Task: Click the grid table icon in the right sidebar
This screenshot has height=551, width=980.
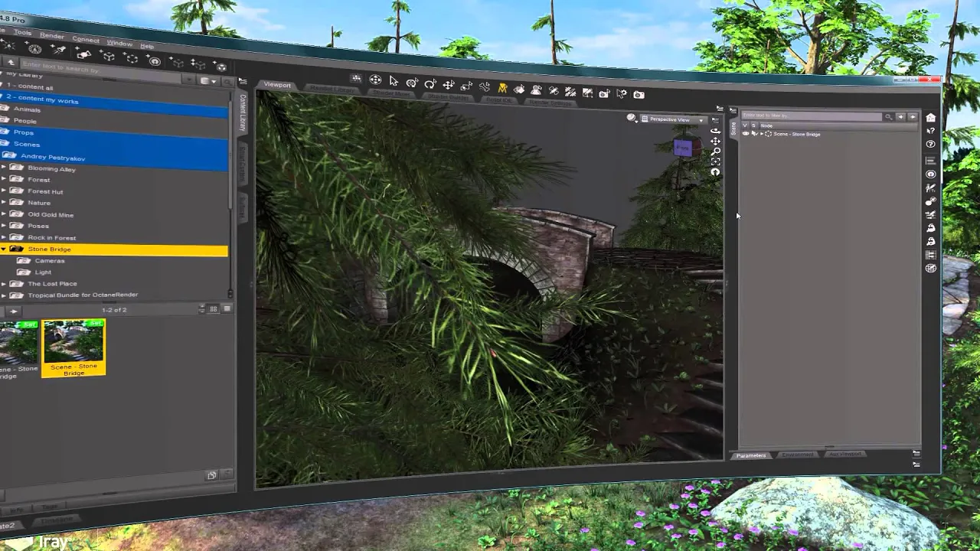Action: click(931, 255)
